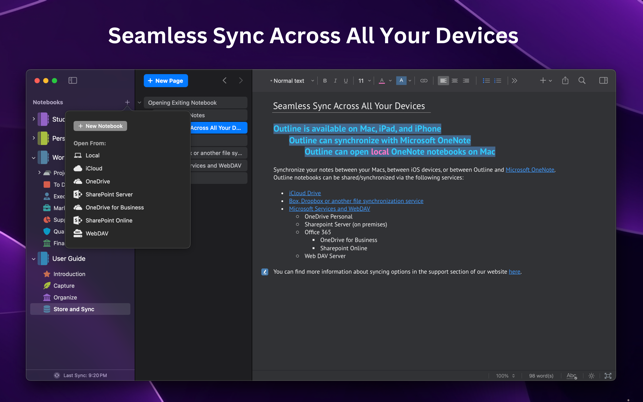The image size is (643, 402).
Task: Expand the green notebook in sidebar
Action: click(34, 138)
